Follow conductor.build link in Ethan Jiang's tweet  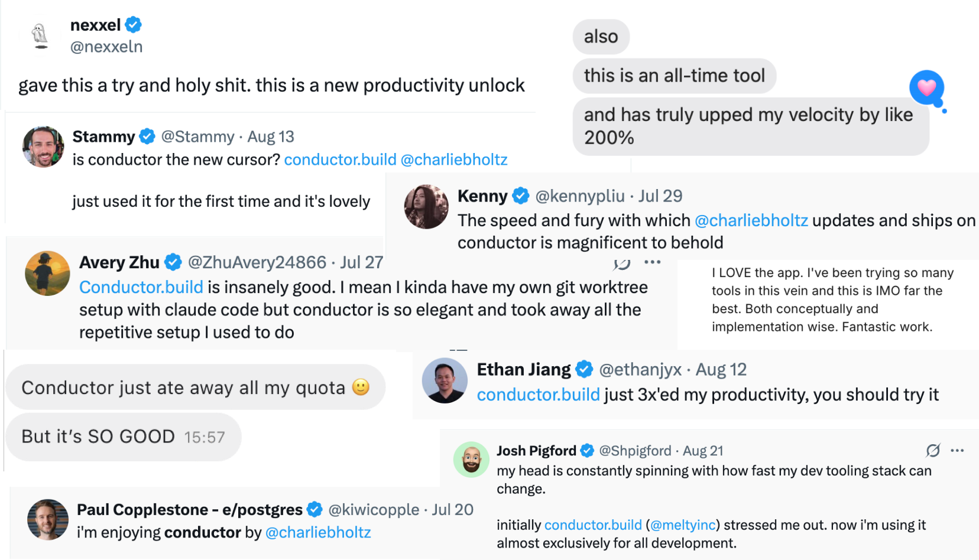[x=538, y=395]
